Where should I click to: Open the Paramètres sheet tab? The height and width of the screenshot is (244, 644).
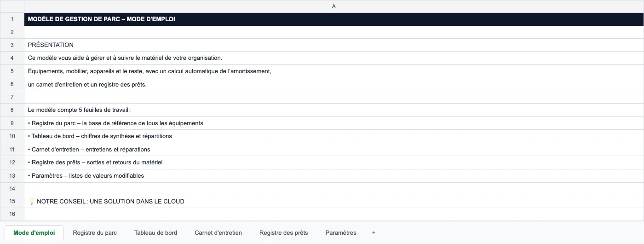coord(340,232)
